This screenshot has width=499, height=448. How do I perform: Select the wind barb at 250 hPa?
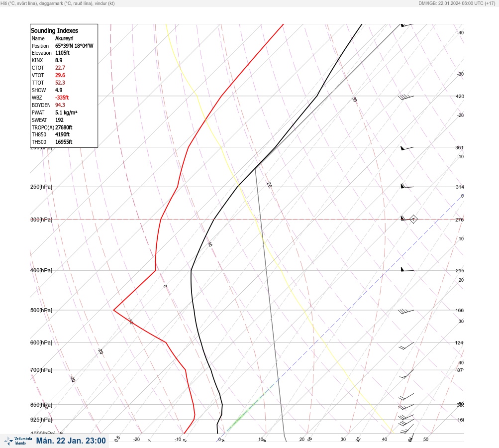[x=407, y=186]
